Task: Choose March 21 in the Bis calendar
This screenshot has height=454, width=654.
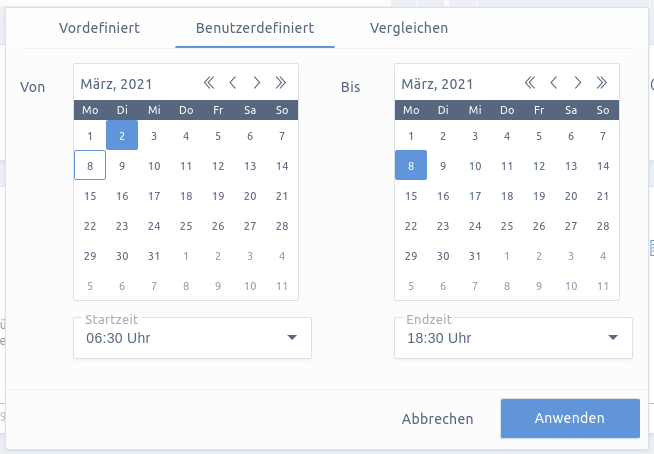Action: coord(603,196)
